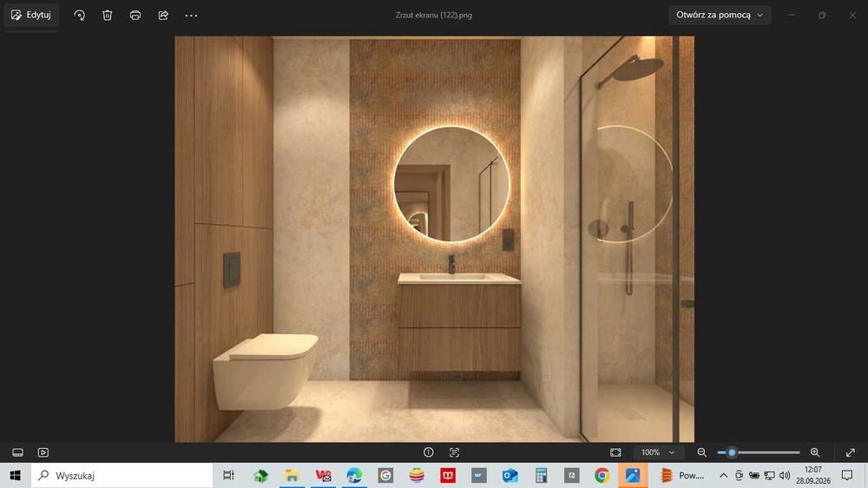Screen dimensions: 868x488
Task: Open network status tray icon
Action: point(769,475)
